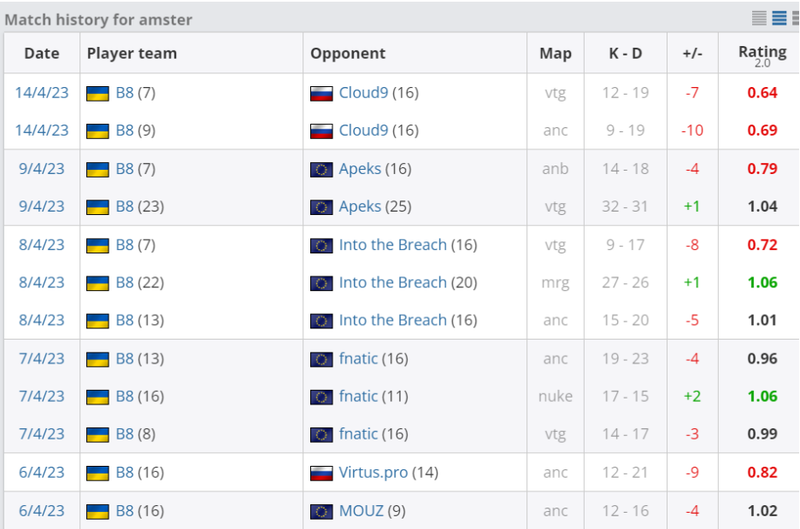800x529 pixels.
Task: Sort table by the Date column header
Action: tap(42, 53)
